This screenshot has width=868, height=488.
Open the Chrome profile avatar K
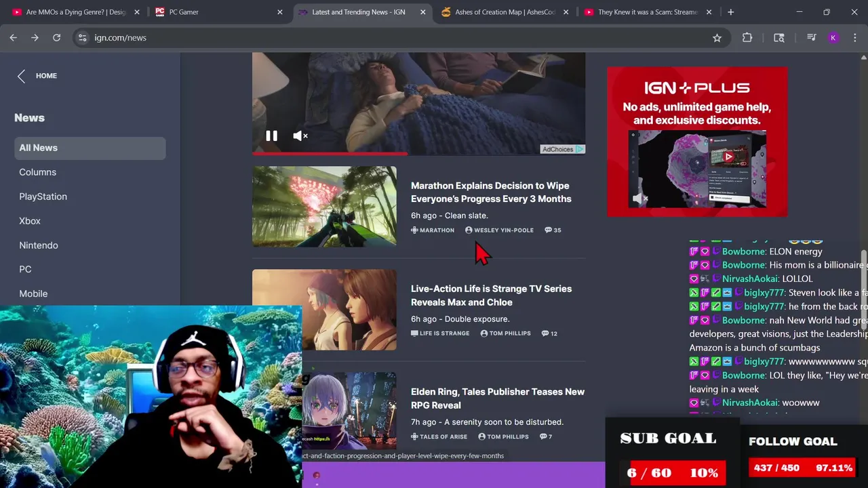833,38
